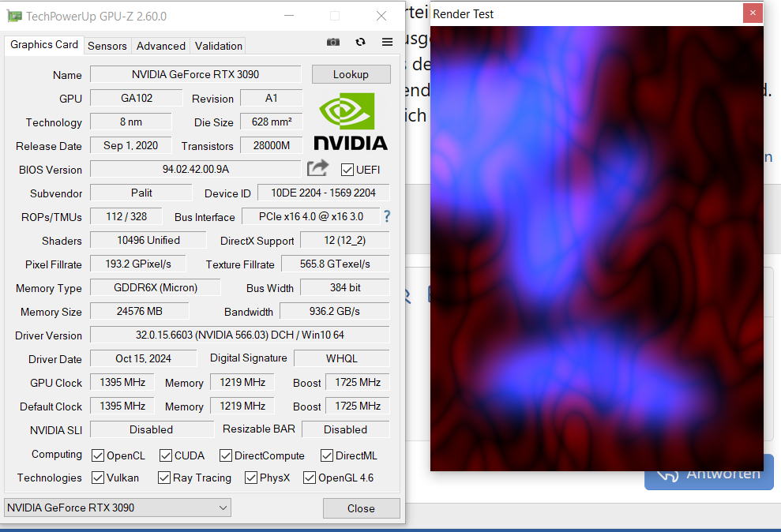The image size is (781, 532).
Task: Click the GPU-Z title bar app icon
Action: tap(14, 16)
